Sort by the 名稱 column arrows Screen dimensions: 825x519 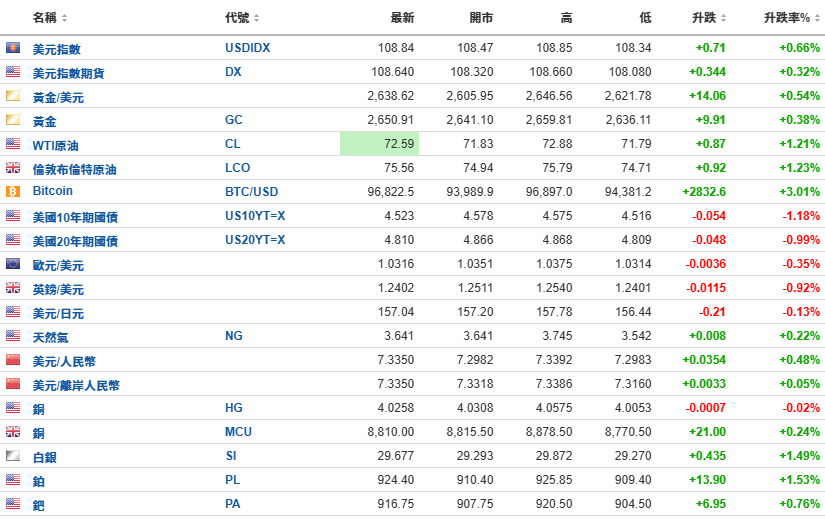65,18
